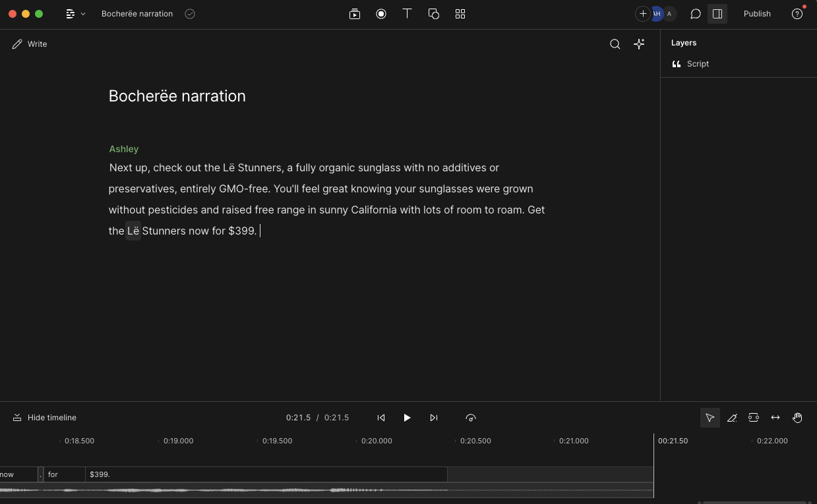Select the horizontal arrow stretch tool
Screen dimensions: 817x504
point(775,417)
